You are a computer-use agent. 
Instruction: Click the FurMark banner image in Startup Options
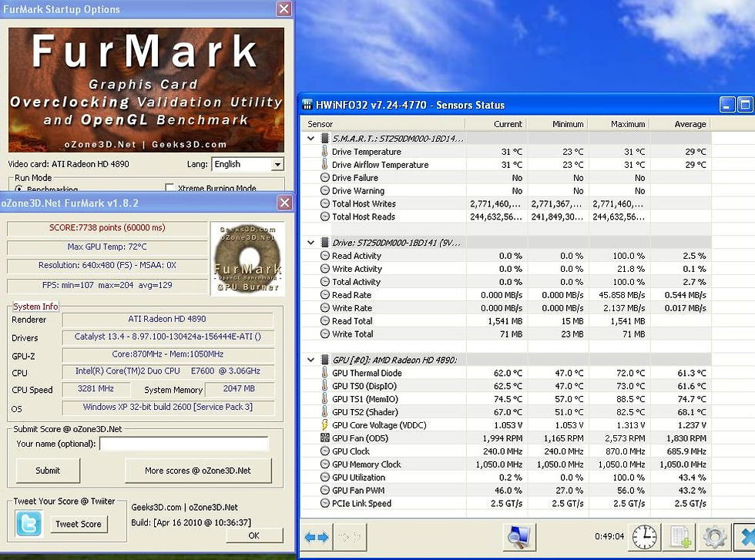146,89
